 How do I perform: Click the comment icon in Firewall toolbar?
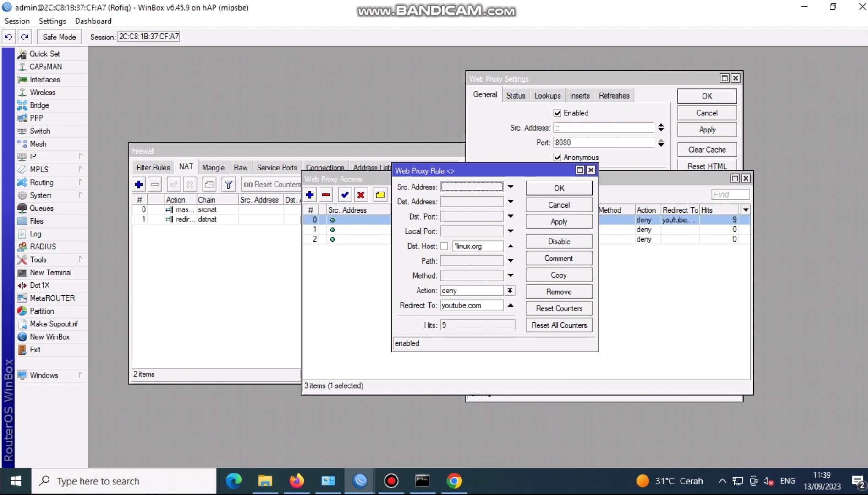[209, 184]
